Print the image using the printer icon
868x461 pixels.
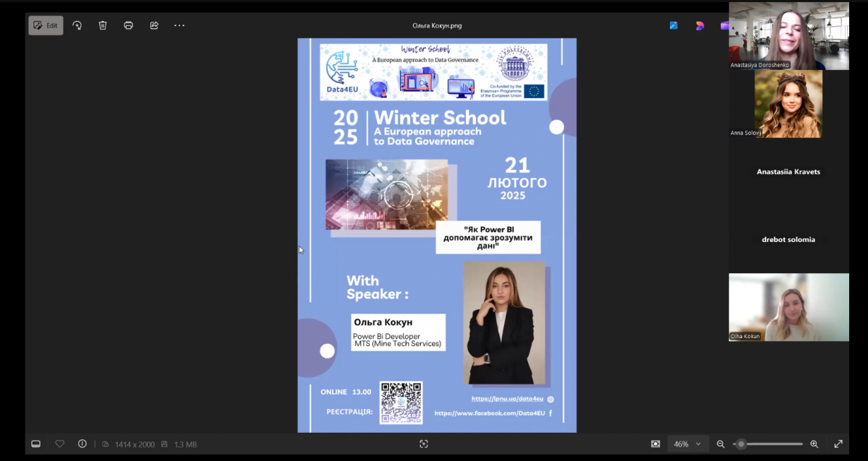coord(129,25)
